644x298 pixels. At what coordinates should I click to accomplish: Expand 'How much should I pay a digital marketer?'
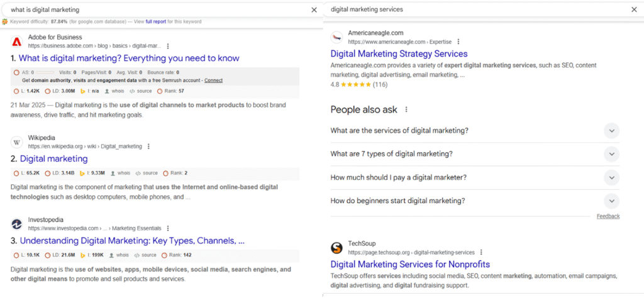(611, 178)
